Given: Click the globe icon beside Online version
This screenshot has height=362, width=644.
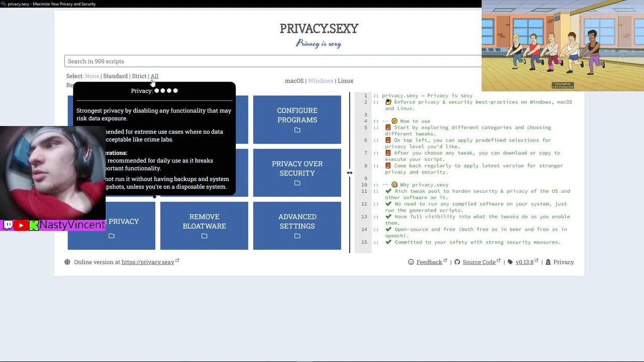Looking at the screenshot, I should [x=67, y=262].
